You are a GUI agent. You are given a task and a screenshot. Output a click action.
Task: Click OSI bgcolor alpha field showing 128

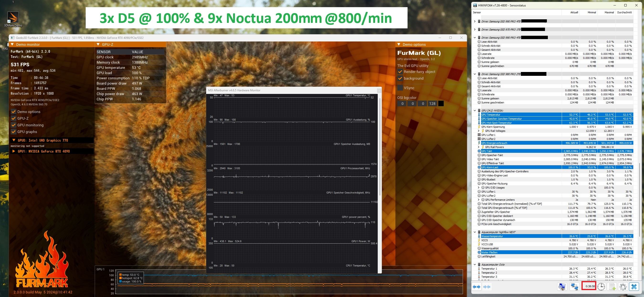(x=432, y=104)
